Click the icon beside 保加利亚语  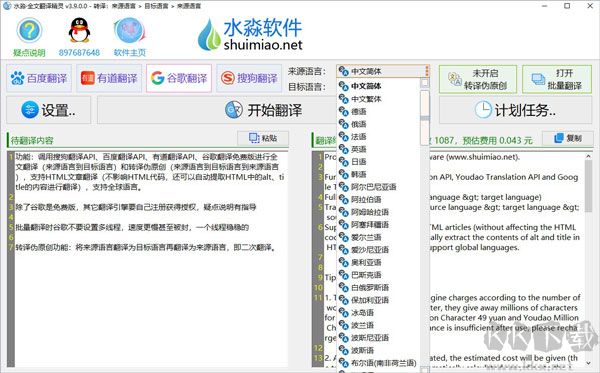[x=344, y=300]
